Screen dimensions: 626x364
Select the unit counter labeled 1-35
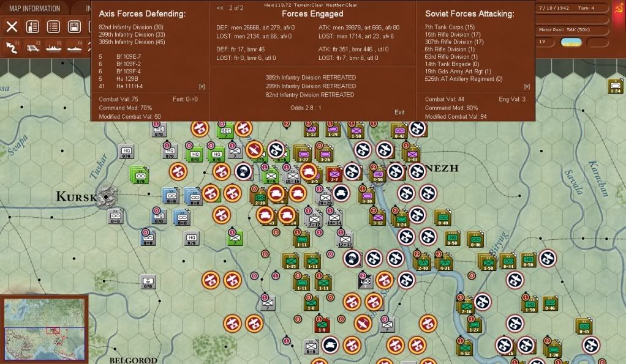tap(290, 261)
